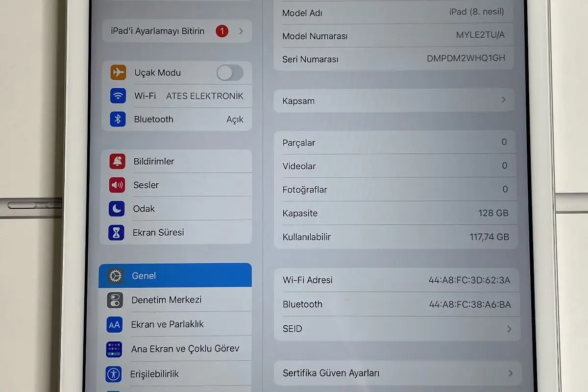Tap the Parçalar row label
This screenshot has height=392, width=588.
[299, 143]
